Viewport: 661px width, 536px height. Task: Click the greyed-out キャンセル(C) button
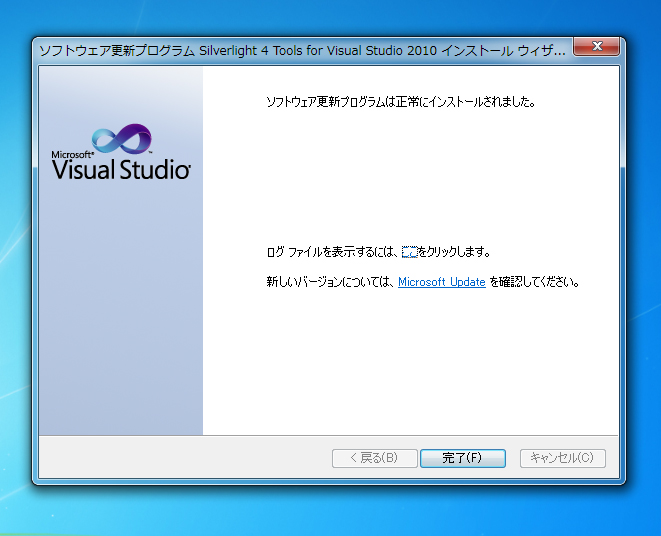pos(562,458)
